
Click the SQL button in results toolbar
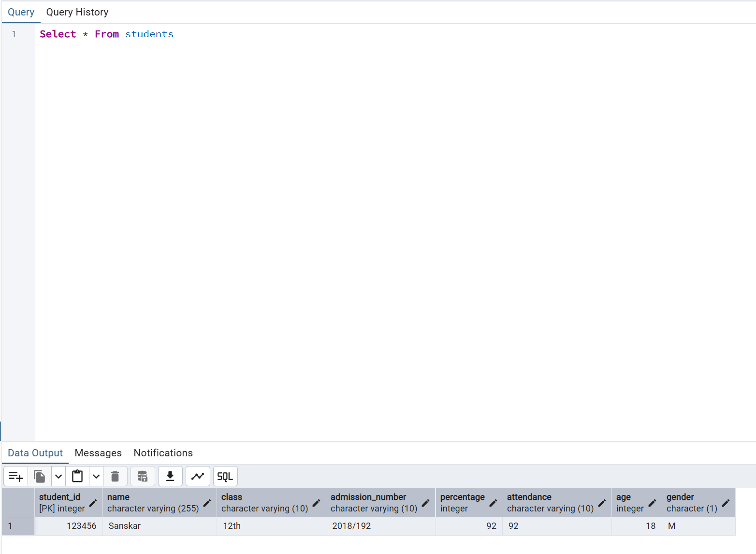(x=225, y=477)
